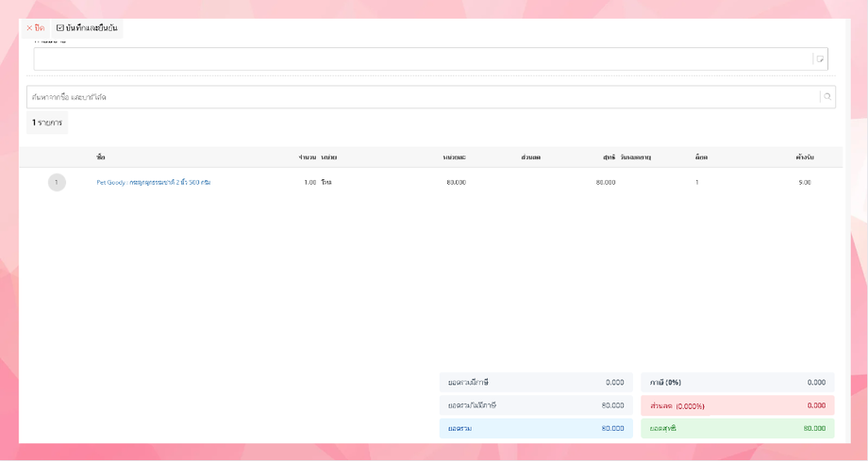Click the blue ยอดรวม total row

tap(536, 428)
